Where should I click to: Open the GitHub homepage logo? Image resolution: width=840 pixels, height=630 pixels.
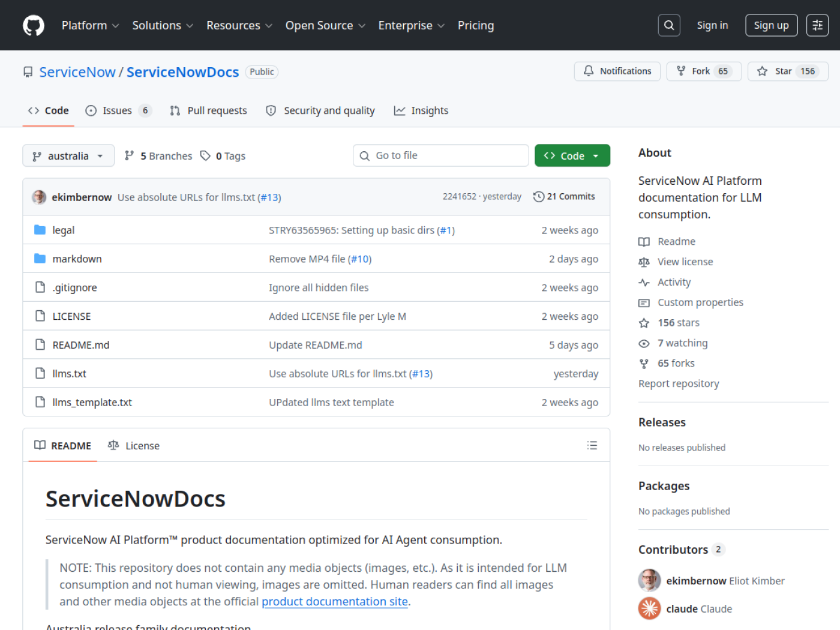coord(34,25)
